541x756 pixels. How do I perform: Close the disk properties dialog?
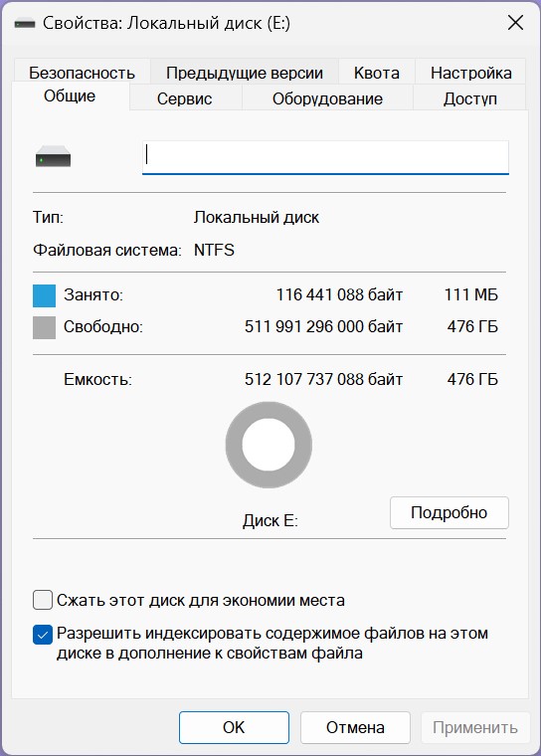point(515,23)
